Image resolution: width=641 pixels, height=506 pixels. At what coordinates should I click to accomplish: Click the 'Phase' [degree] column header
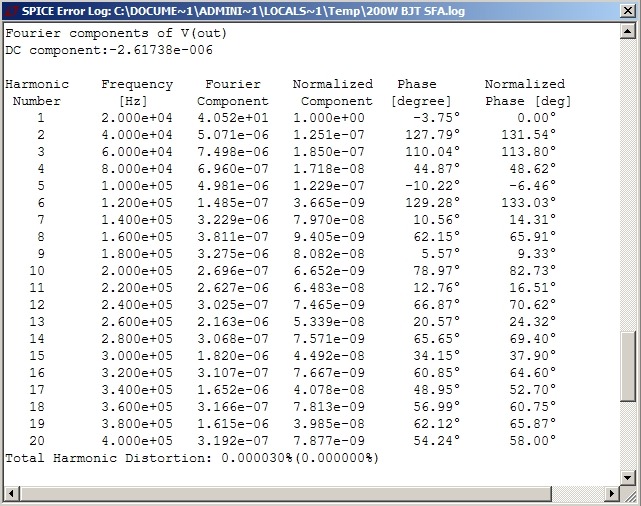[x=417, y=84]
